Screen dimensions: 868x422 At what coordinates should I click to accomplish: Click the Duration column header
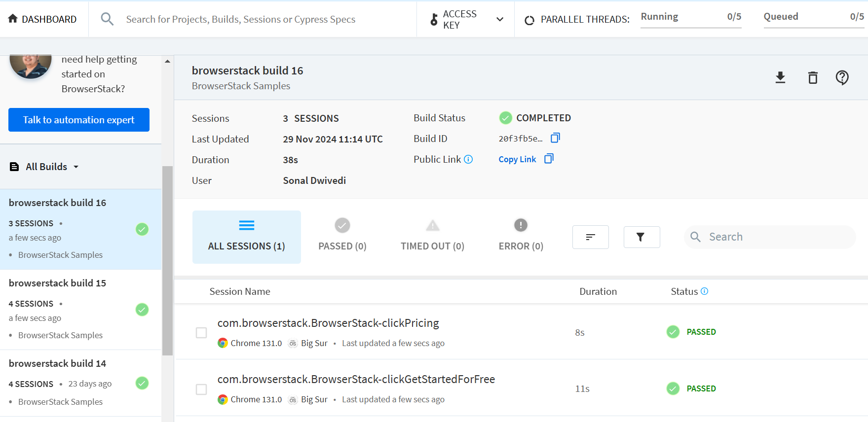click(x=598, y=291)
